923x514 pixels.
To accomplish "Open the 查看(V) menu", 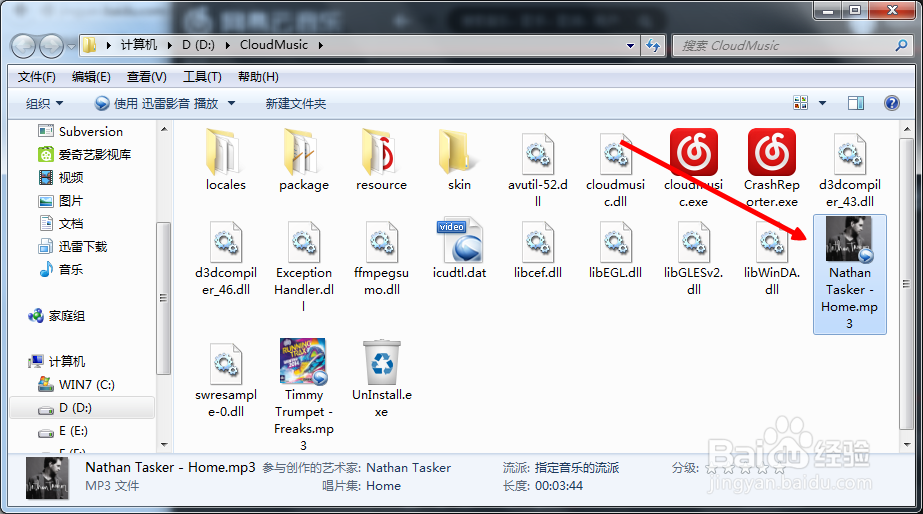I will point(147,77).
